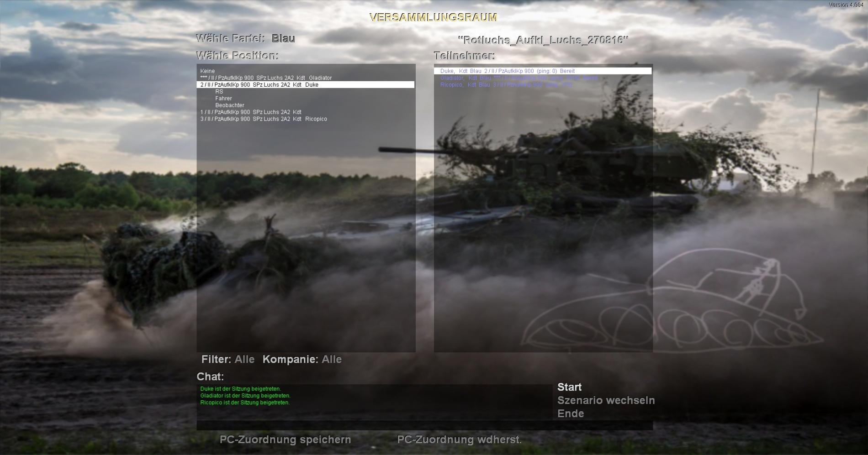Select the Gladiator commander position row

pyautogui.click(x=266, y=78)
